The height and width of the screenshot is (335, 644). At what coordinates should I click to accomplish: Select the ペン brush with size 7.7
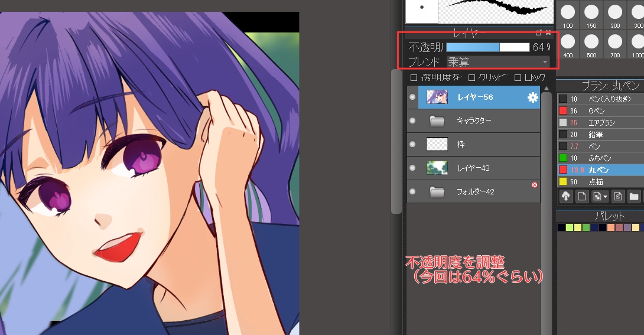click(x=600, y=146)
